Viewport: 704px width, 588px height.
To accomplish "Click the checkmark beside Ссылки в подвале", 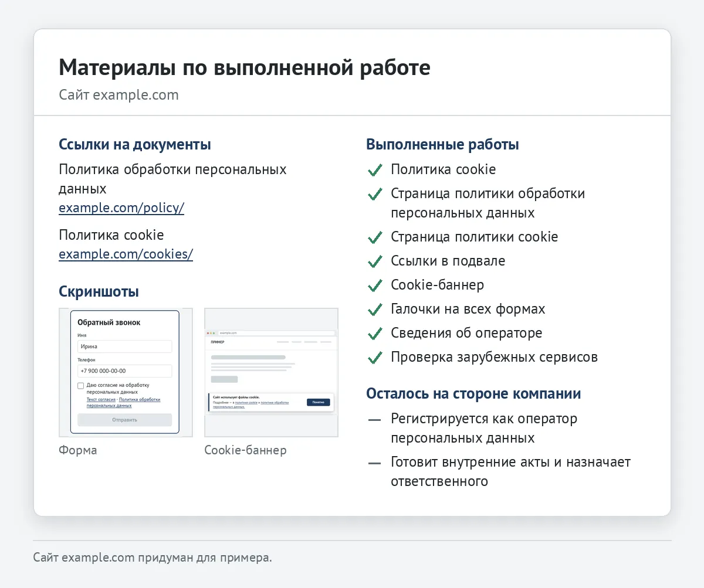I will 375,262.
